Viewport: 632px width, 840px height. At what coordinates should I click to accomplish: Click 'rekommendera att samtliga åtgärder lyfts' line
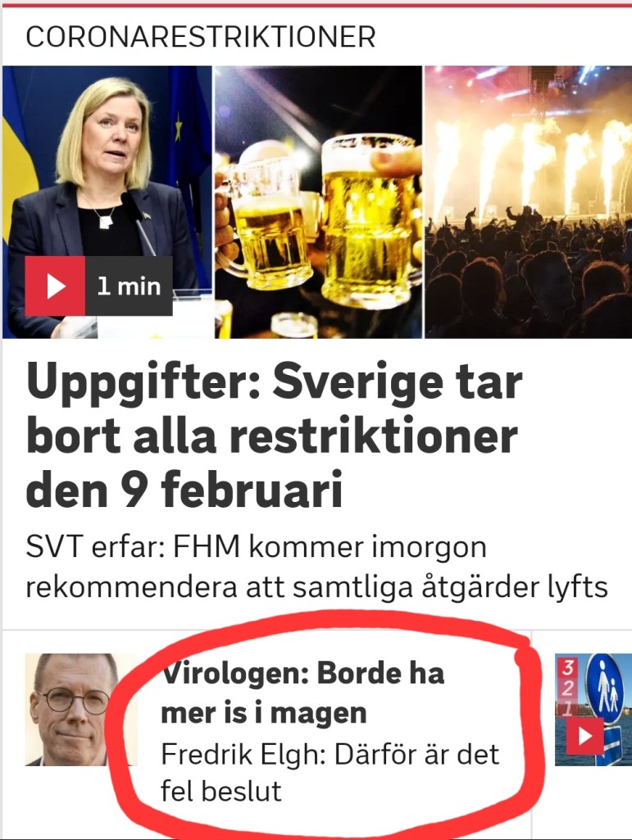click(316, 587)
